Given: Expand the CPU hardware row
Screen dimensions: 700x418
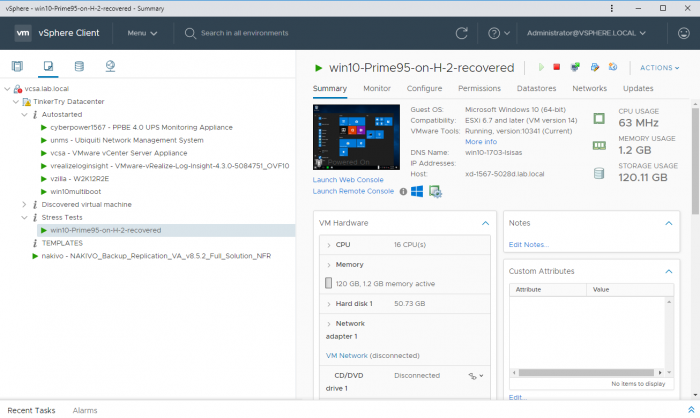Looking at the screenshot, I should click(329, 245).
